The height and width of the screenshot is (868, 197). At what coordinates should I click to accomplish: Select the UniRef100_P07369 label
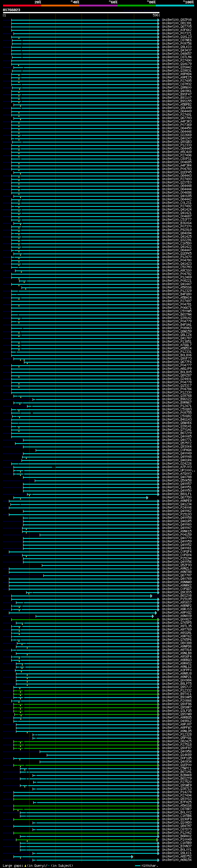[177, 125]
